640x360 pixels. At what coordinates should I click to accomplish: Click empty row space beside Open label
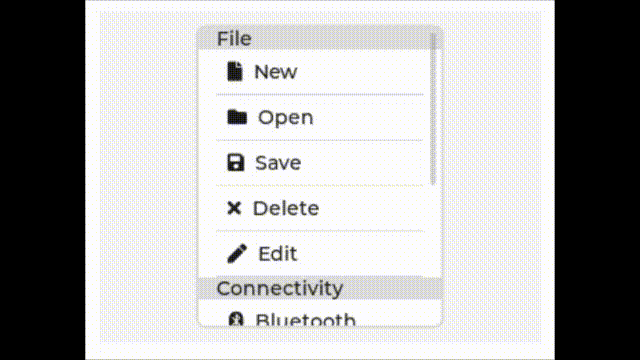[369, 118]
